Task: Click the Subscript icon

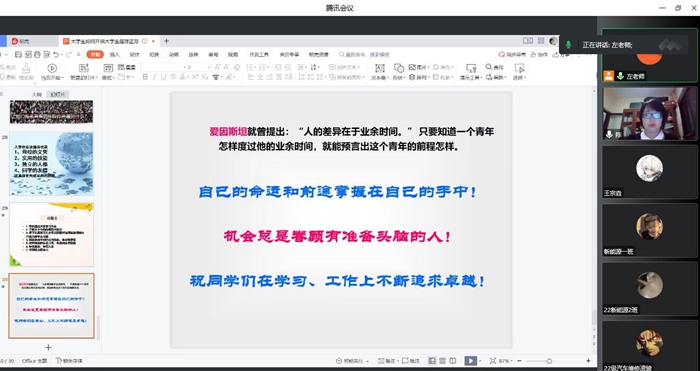Action: (204, 77)
